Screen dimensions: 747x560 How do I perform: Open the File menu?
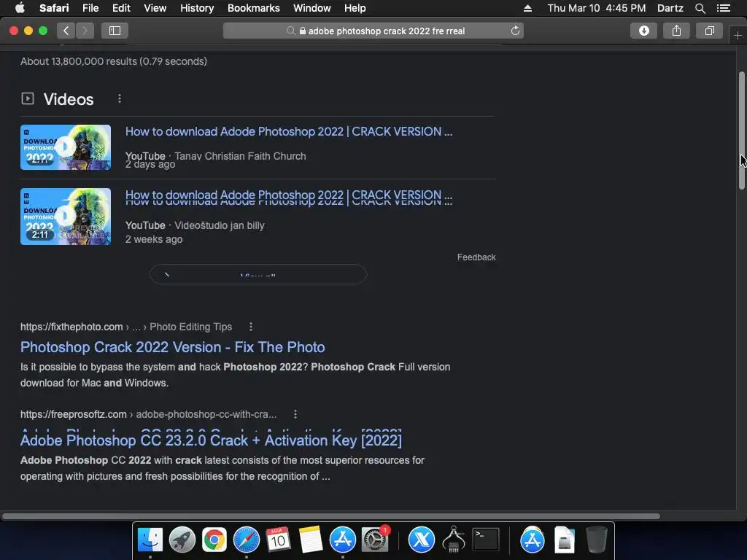(x=90, y=8)
